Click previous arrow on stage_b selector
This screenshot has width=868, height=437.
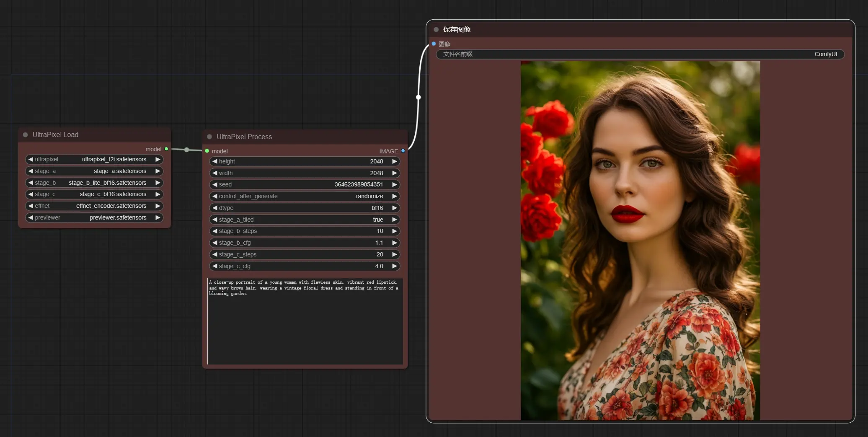30,183
